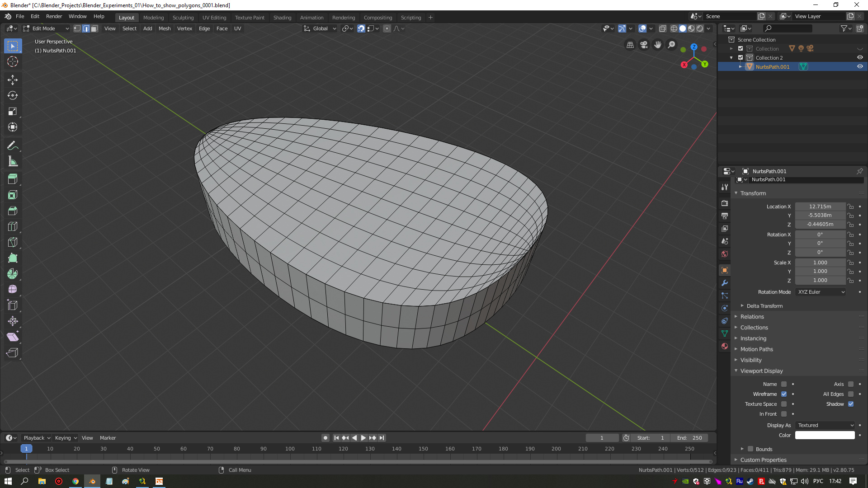This screenshot has height=488, width=868.
Task: Open the Rotation Mode dropdown
Action: [820, 292]
